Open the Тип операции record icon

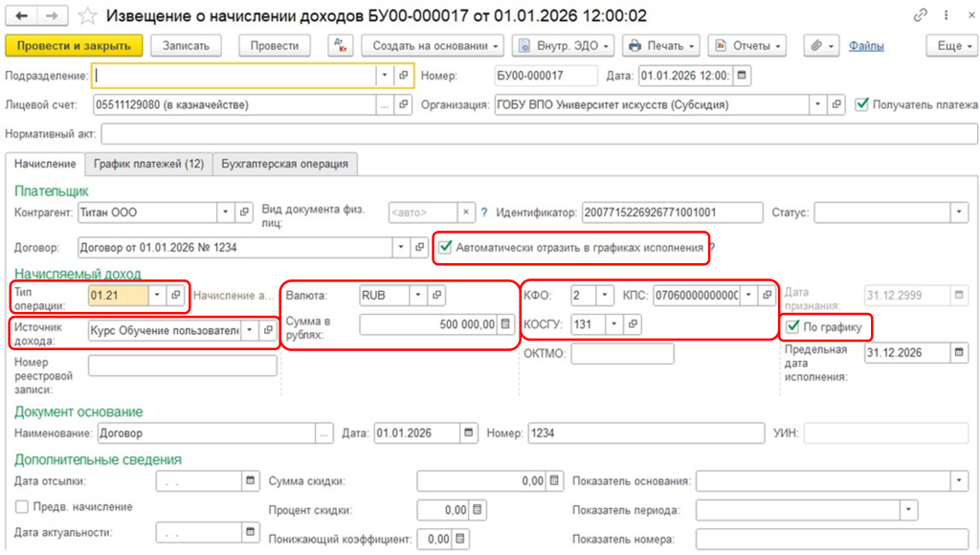click(176, 295)
